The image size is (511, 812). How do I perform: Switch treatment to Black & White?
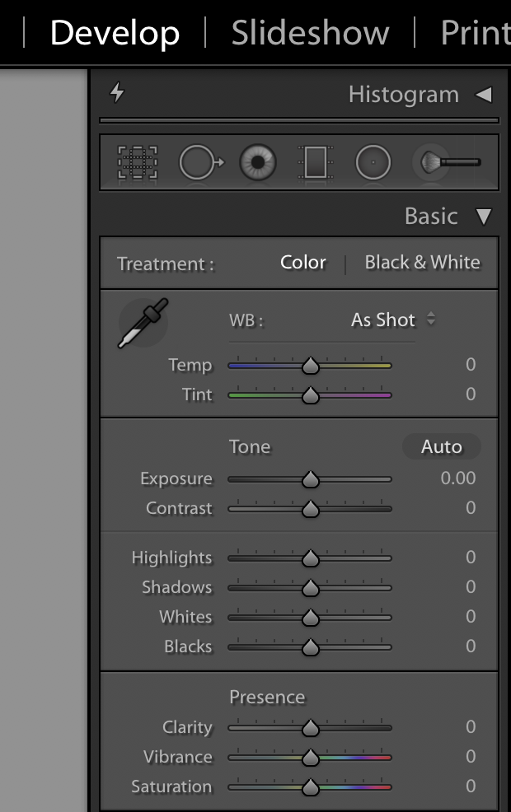[x=422, y=263]
